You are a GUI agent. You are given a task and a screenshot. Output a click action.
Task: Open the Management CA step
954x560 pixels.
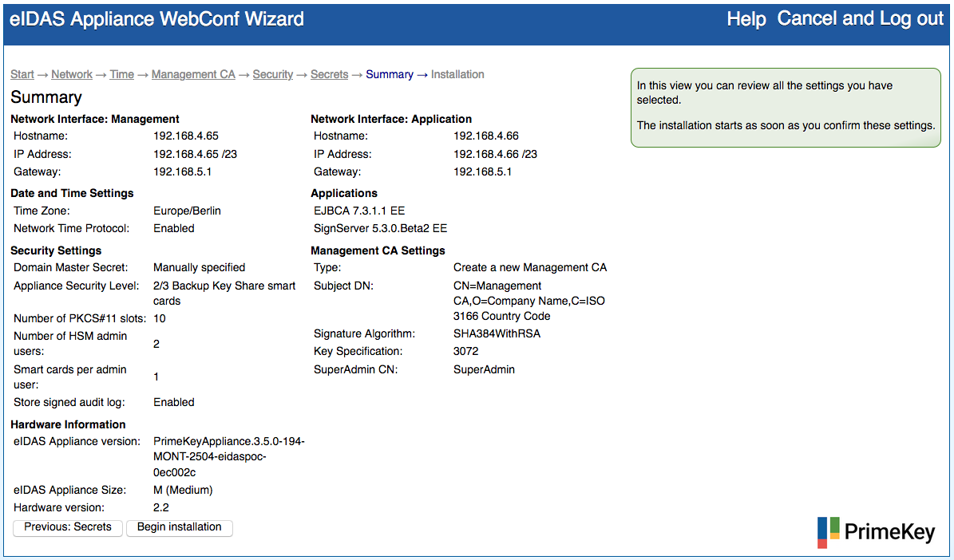pyautogui.click(x=193, y=74)
